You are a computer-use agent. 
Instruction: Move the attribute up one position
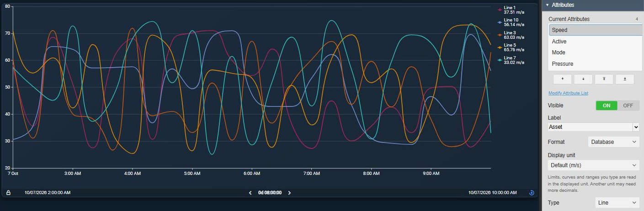point(562,79)
